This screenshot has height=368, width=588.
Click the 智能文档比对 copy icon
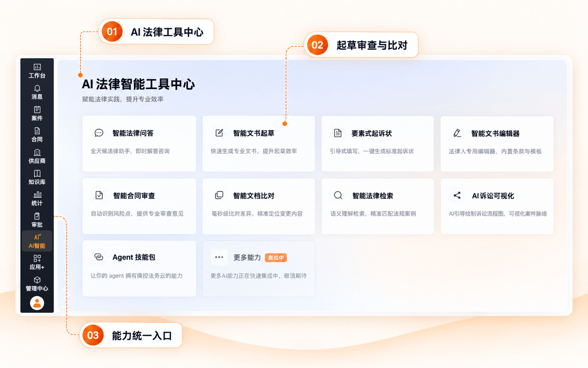pos(219,195)
